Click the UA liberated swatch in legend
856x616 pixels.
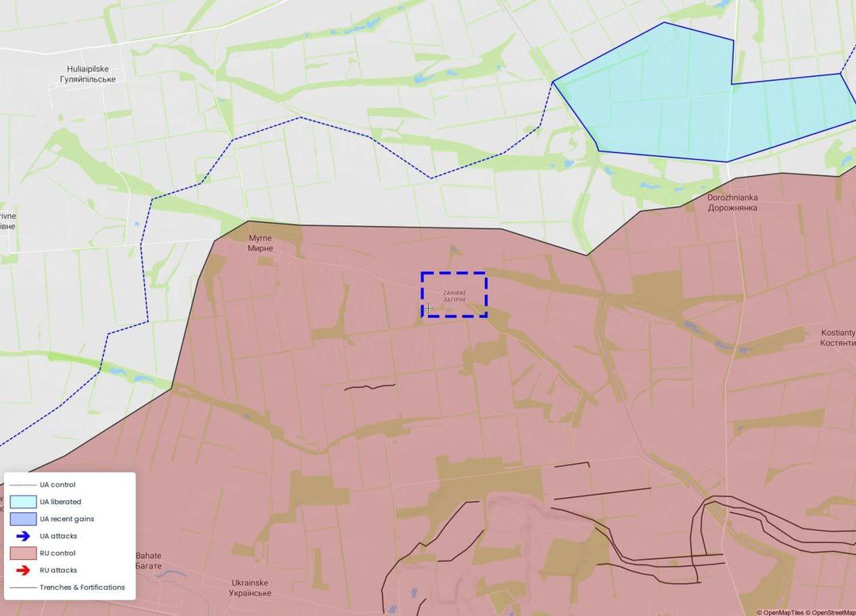pyautogui.click(x=24, y=502)
